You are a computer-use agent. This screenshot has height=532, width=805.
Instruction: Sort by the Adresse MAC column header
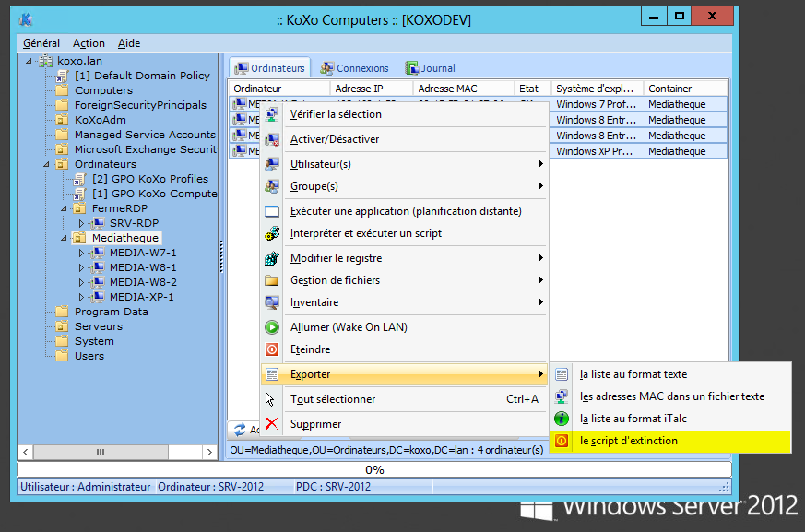pos(463,89)
